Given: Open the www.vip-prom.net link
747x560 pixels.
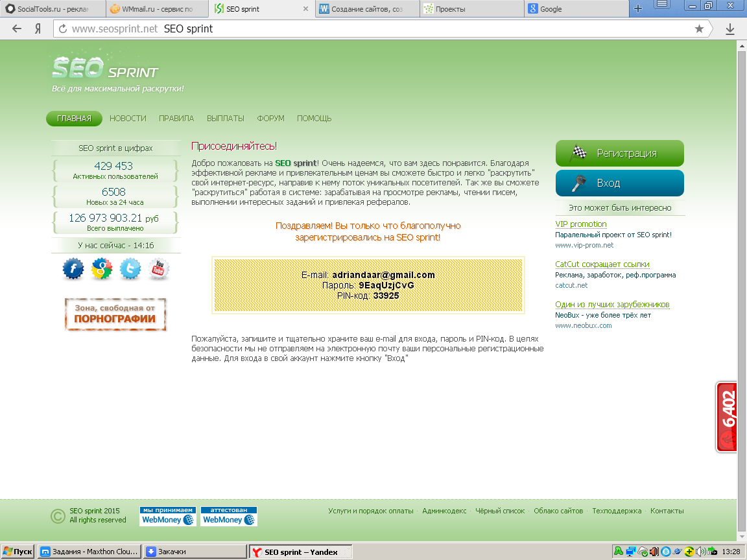Looking at the screenshot, I should [584, 245].
